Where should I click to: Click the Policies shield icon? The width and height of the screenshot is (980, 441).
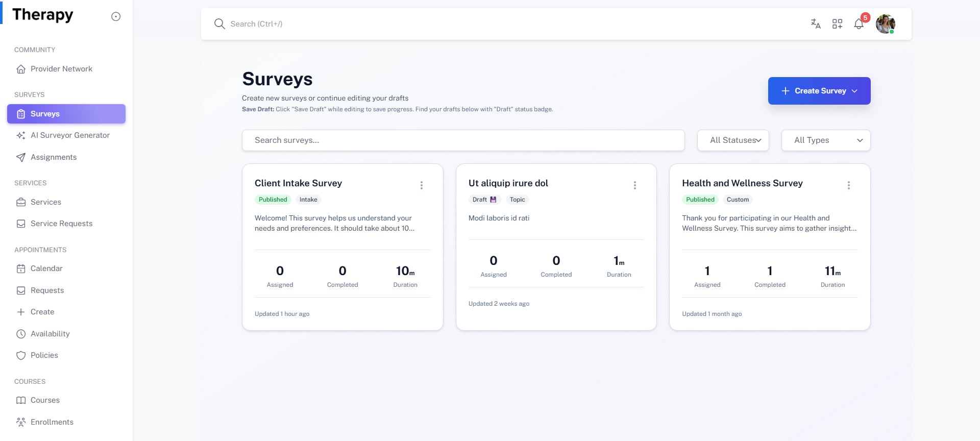(21, 355)
